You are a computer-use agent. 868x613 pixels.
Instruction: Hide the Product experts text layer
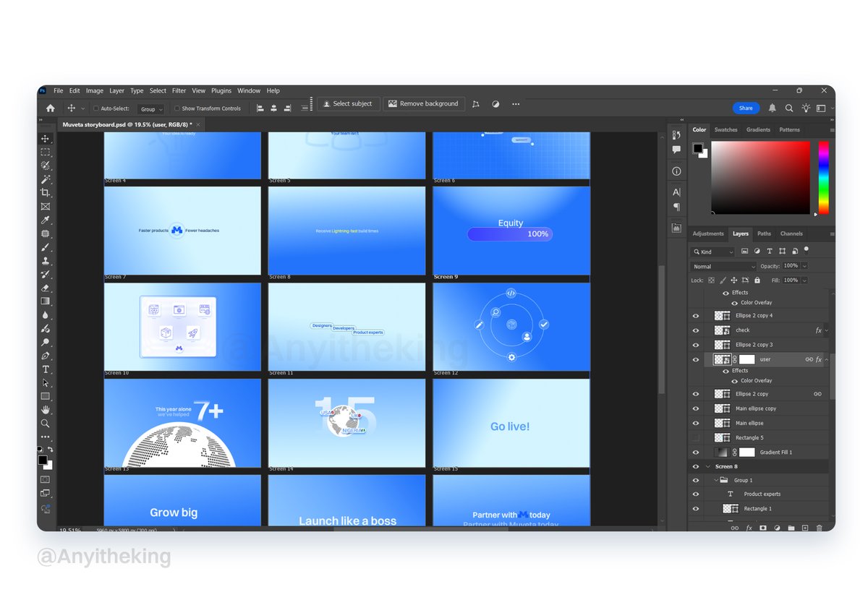pos(696,494)
